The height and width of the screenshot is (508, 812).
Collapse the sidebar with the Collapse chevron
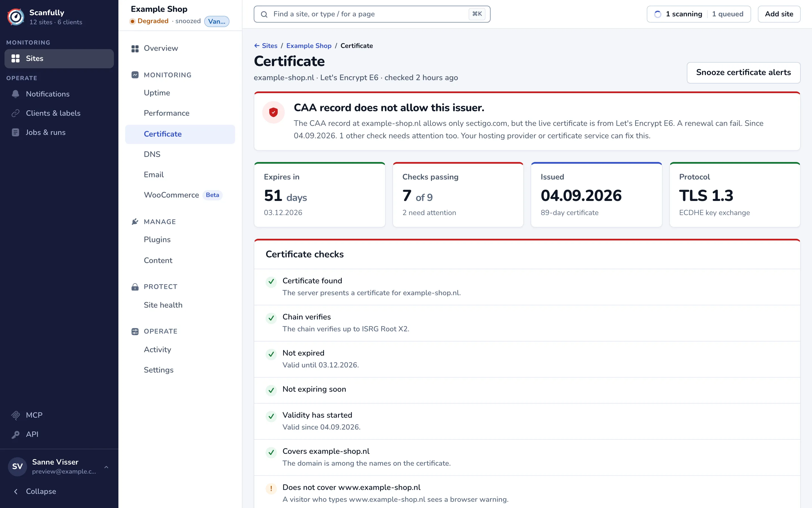(16, 492)
